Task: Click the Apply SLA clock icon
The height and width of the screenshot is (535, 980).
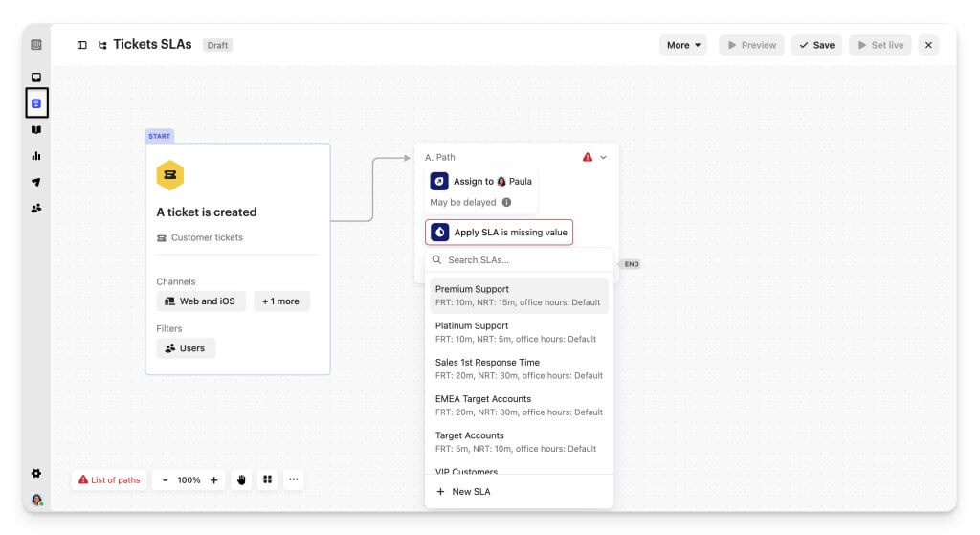Action: pos(440,232)
